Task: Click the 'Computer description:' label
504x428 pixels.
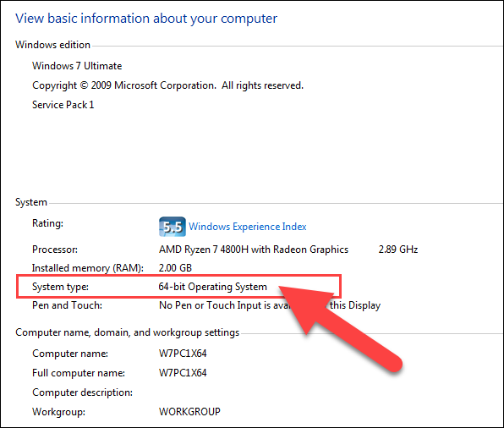Action: (x=82, y=392)
